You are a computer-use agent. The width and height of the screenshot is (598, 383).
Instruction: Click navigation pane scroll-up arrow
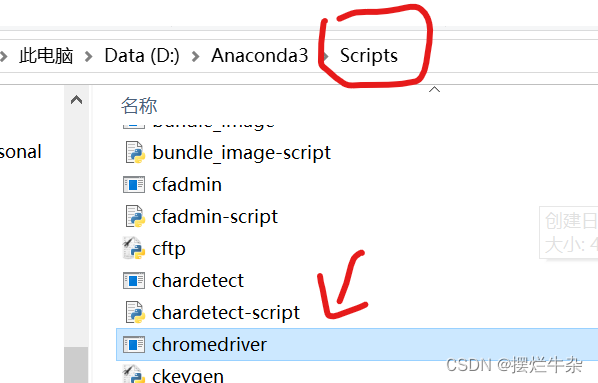pyautogui.click(x=77, y=100)
